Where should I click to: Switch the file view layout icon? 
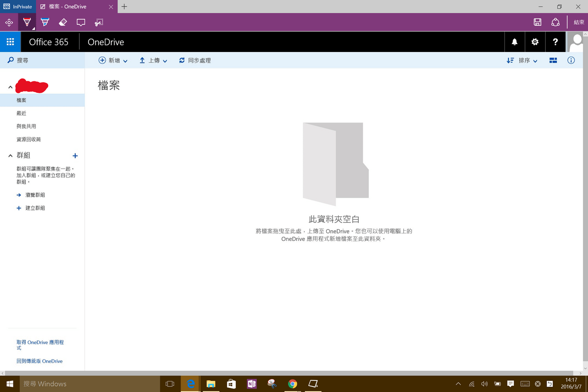point(553,60)
